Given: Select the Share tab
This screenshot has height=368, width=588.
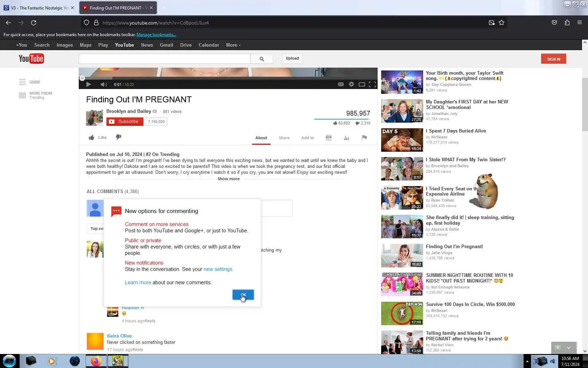Looking at the screenshot, I should tap(284, 138).
